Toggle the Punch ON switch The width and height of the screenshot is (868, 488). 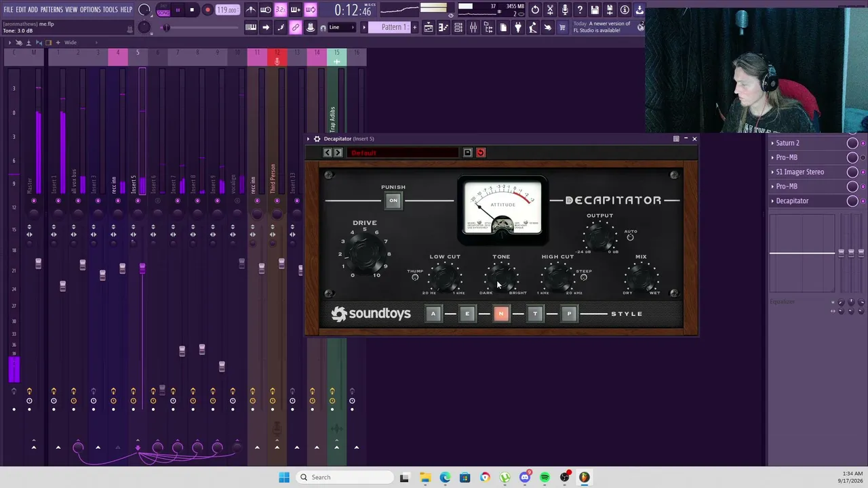(x=393, y=200)
